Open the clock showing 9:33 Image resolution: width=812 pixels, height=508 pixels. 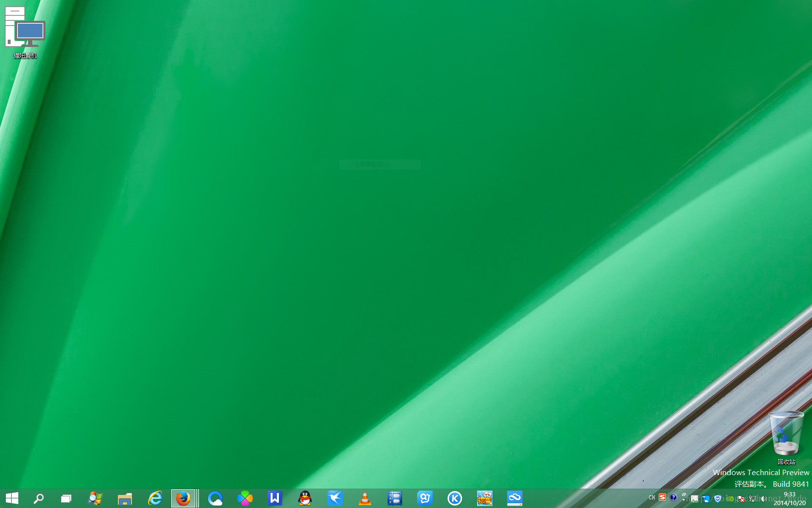[790, 499]
